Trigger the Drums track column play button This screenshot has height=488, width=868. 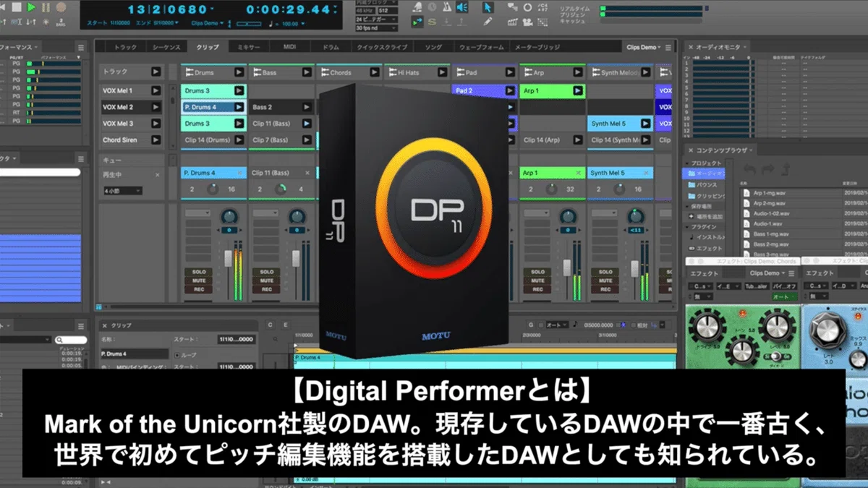coord(239,72)
